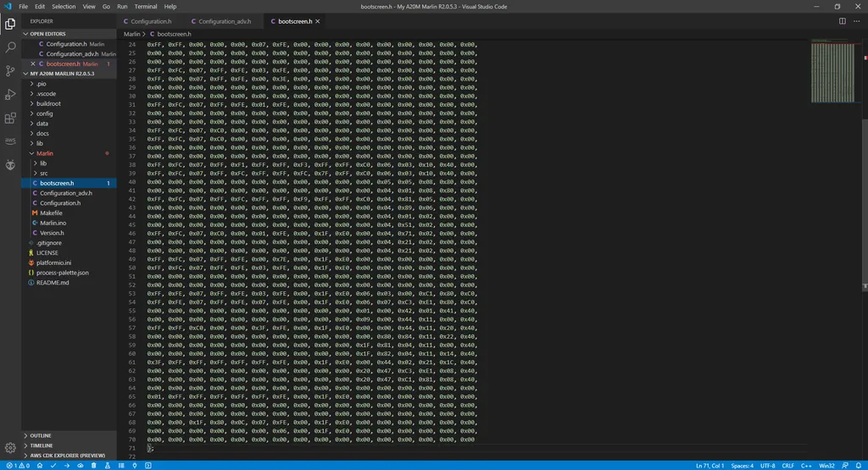Change the CRLF line ending setting
The width and height of the screenshot is (868, 470).
pyautogui.click(x=787, y=466)
